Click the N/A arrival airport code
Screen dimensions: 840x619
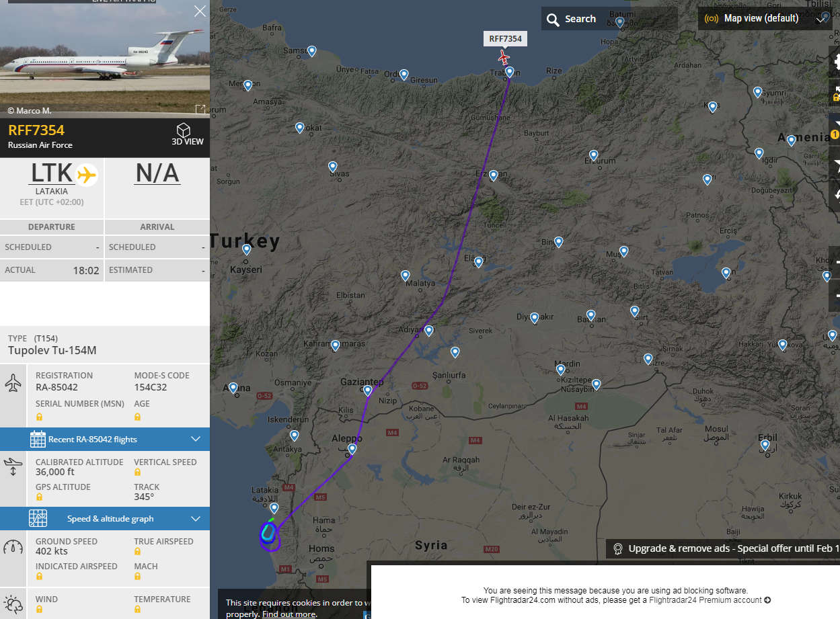coord(157,173)
